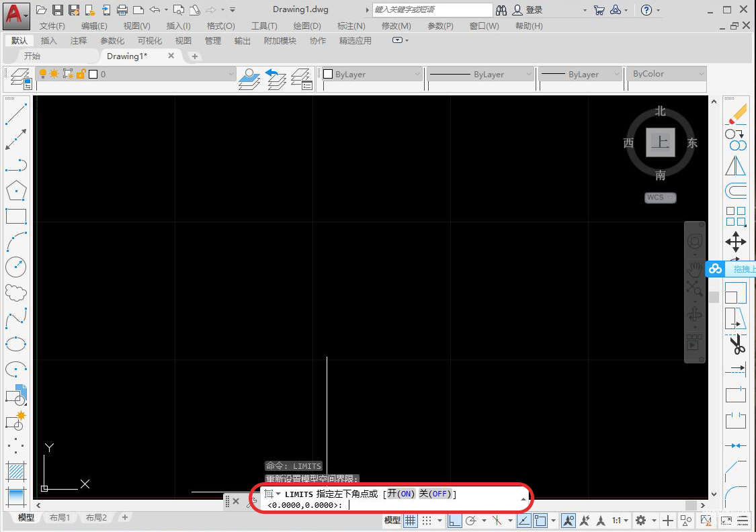756x532 pixels.
Task: Choose the 关(OFF) command option
Action: (435, 494)
